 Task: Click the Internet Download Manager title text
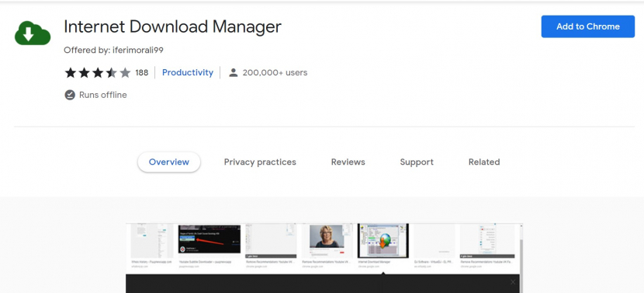[x=172, y=26]
